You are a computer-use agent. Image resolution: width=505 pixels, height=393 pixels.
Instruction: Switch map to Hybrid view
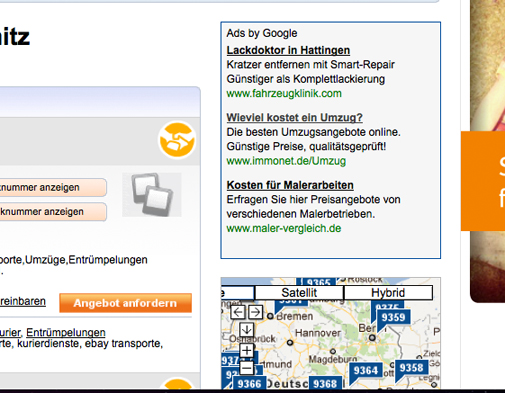click(388, 293)
